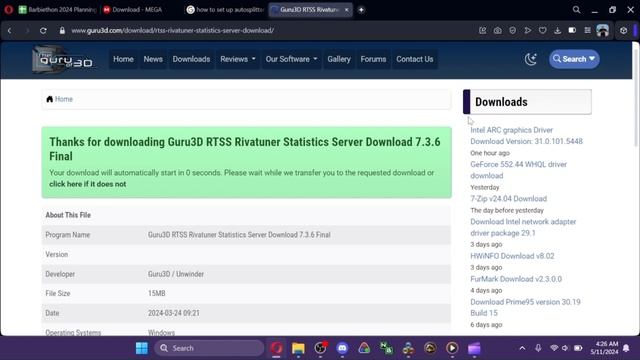Open the media player taskbar icon
The width and height of the screenshot is (640, 360).
452,348
